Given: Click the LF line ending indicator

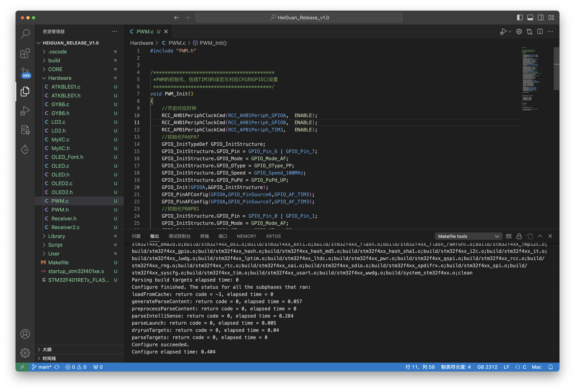Looking at the screenshot, I should [506, 367].
